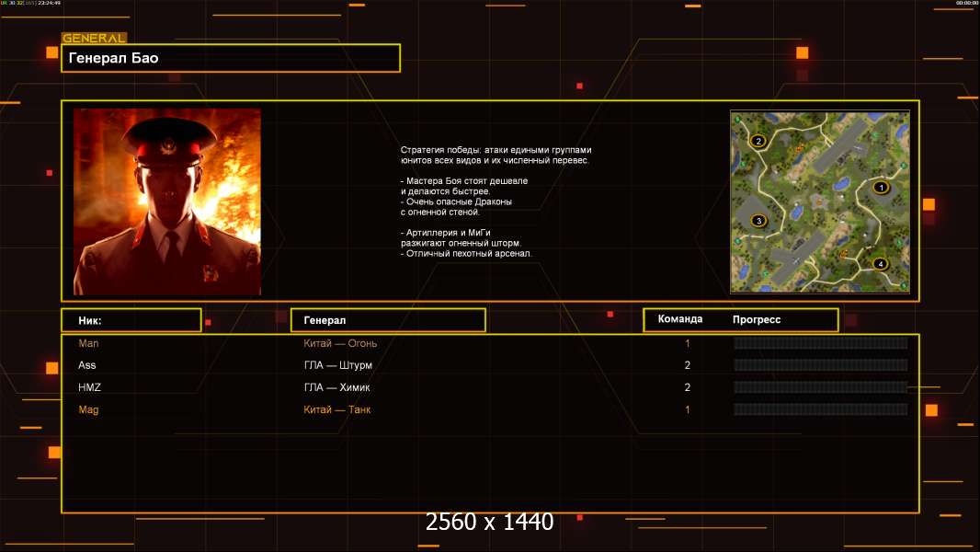Click loading progress bar for Mag
Screen dimensions: 980x552
click(x=820, y=409)
